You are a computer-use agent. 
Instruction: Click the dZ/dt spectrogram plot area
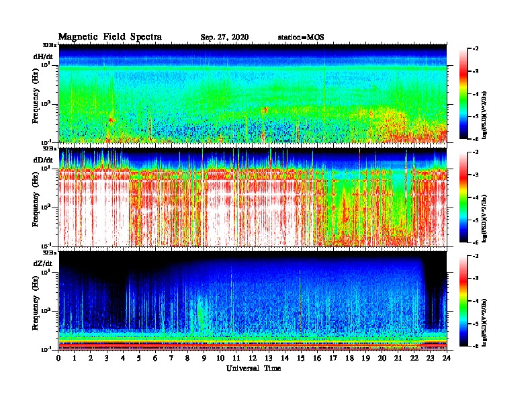(x=253, y=300)
